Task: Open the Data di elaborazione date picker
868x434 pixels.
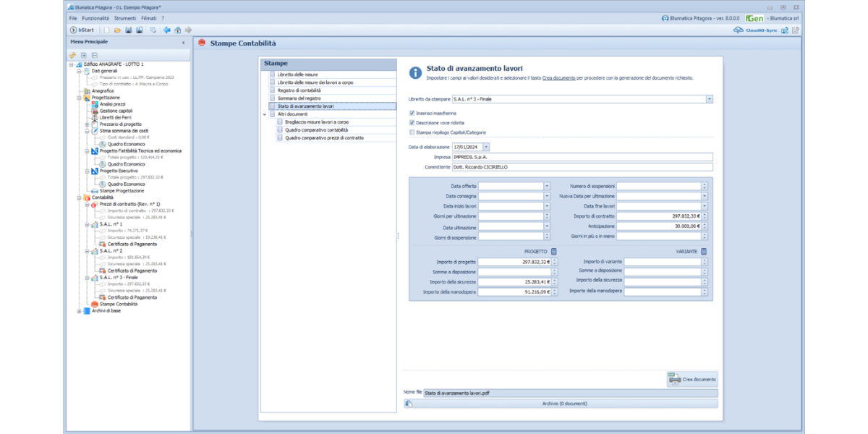Action: [486, 147]
